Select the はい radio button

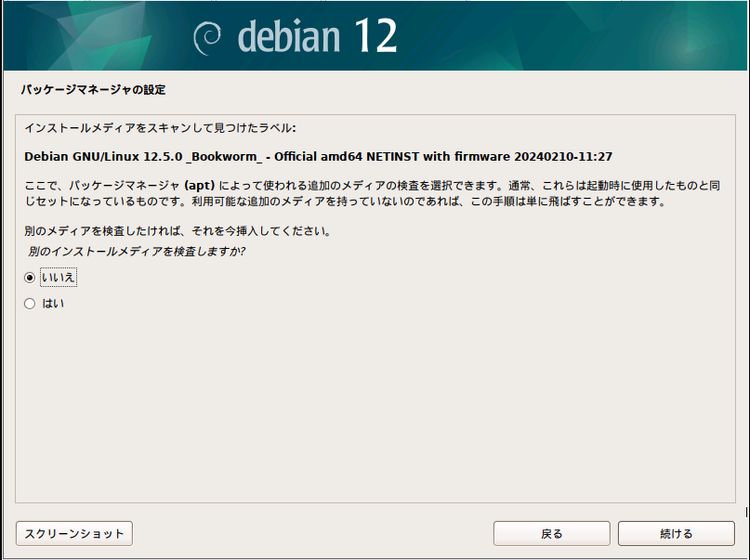pyautogui.click(x=30, y=304)
